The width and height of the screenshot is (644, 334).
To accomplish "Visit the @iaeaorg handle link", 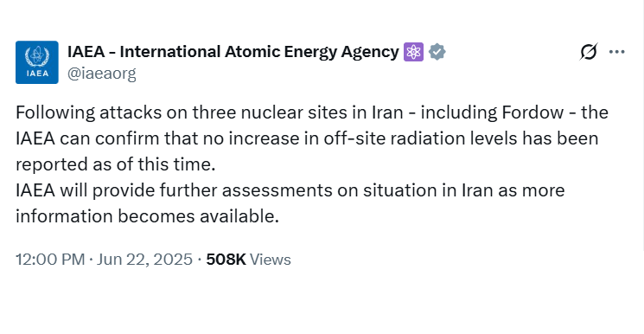I will point(101,74).
